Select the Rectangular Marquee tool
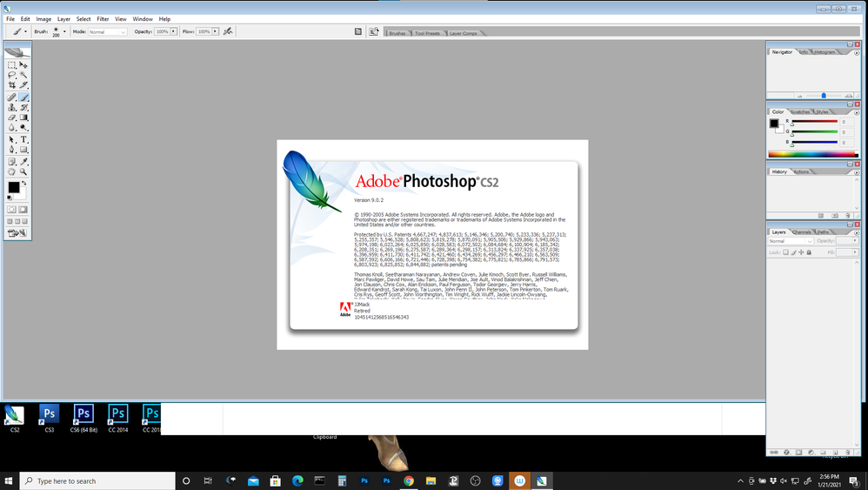This screenshot has height=490, width=868. 11,64
